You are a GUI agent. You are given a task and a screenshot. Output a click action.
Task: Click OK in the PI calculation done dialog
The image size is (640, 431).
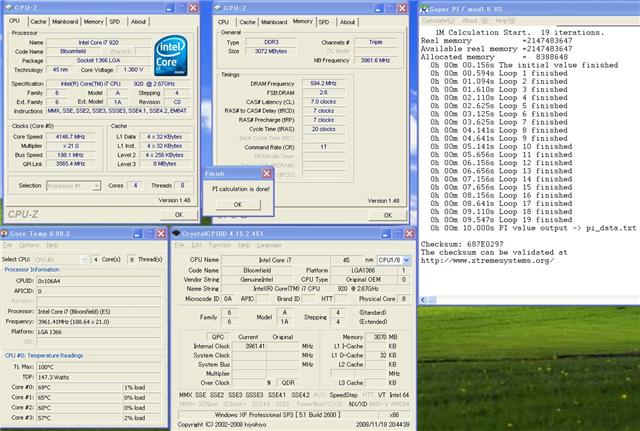pos(238,204)
